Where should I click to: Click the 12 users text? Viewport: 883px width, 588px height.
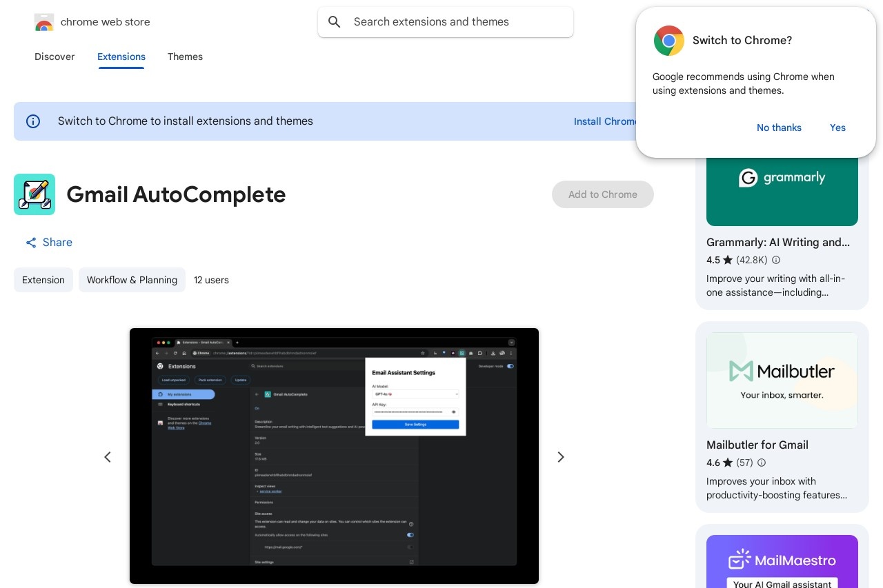click(x=211, y=280)
